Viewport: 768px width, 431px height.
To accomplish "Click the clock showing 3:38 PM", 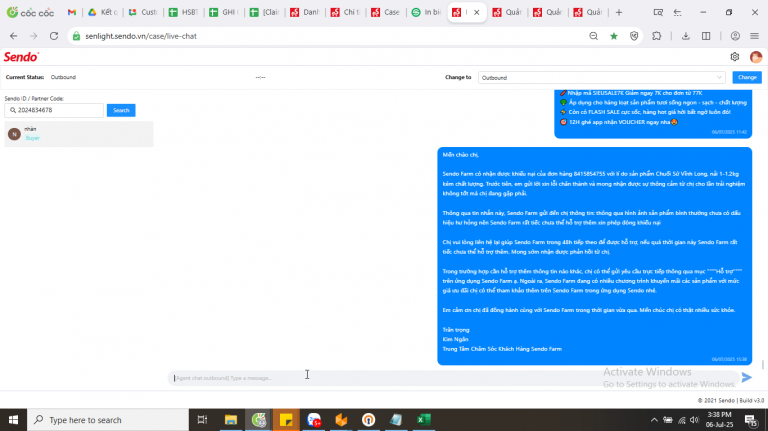I will 719,414.
